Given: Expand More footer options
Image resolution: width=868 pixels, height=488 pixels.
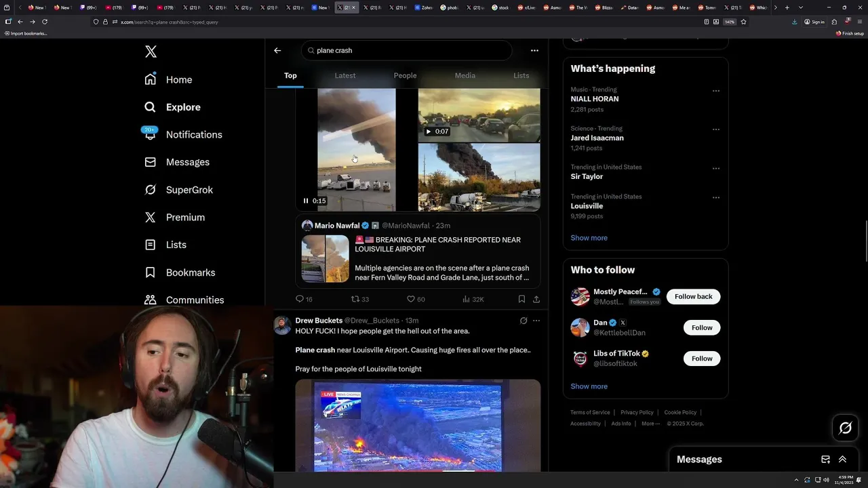Looking at the screenshot, I should point(650,424).
